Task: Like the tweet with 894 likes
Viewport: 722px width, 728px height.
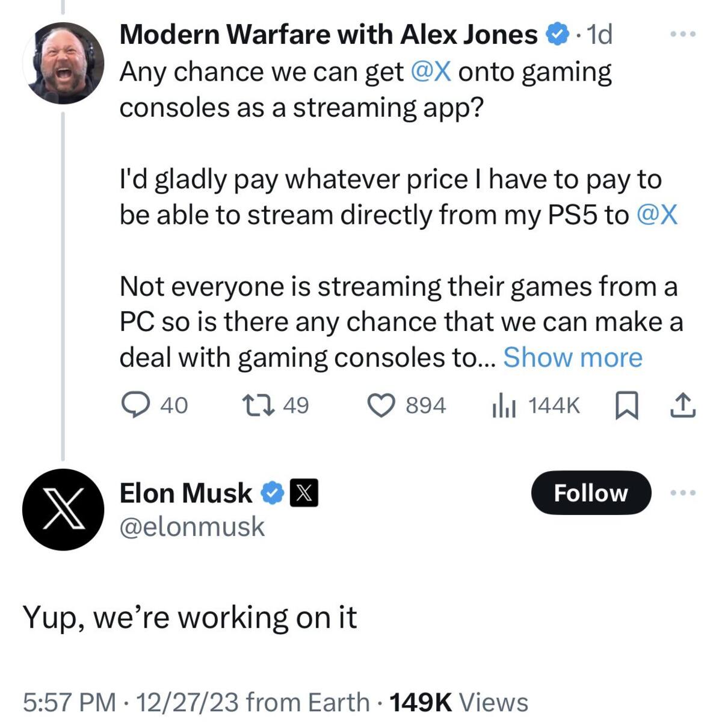Action: point(407,406)
